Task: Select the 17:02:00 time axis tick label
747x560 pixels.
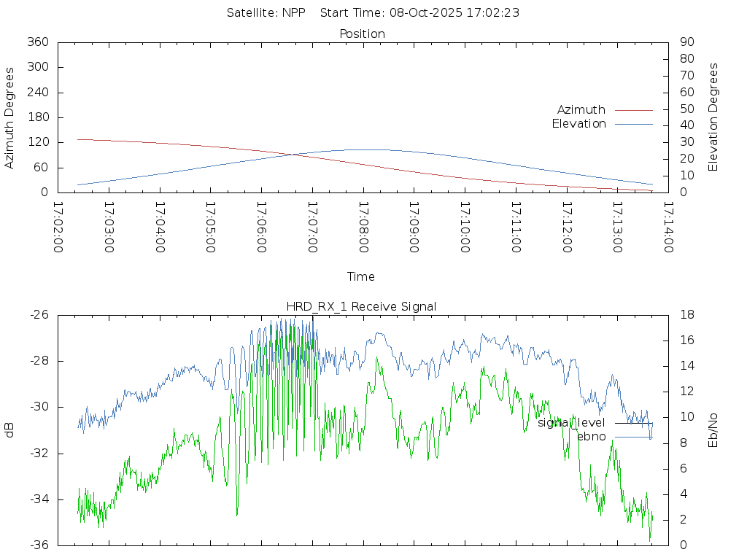Action: tap(58, 227)
